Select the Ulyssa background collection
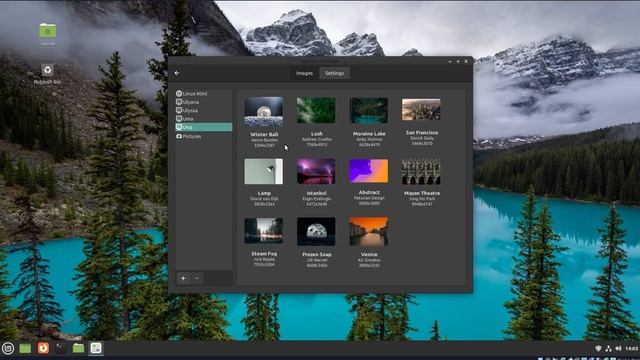The image size is (640, 360). click(x=203, y=110)
